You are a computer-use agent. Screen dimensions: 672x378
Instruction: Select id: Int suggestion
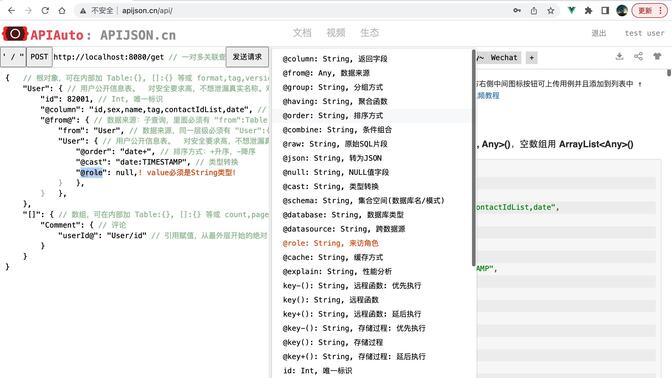point(371,370)
